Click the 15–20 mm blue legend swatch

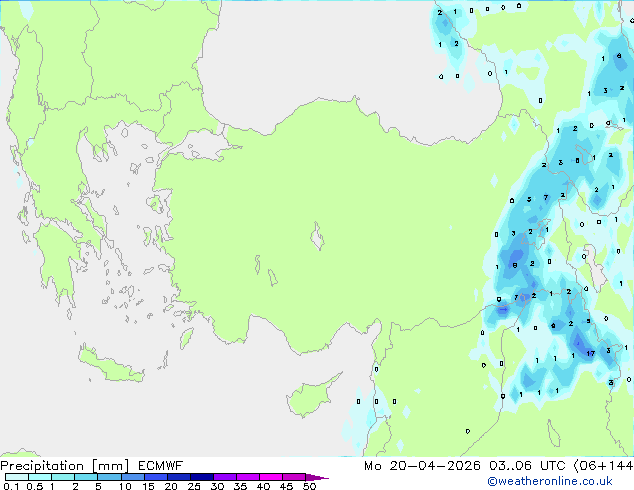155,477
